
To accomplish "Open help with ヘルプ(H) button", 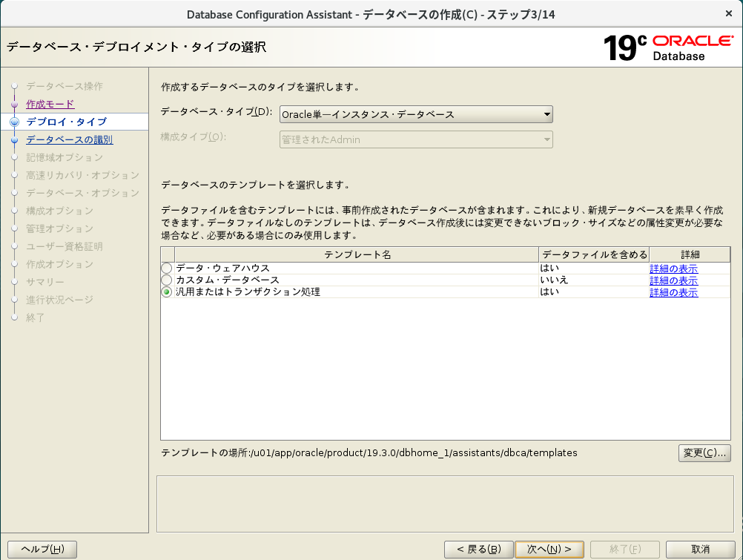I will tap(42, 550).
